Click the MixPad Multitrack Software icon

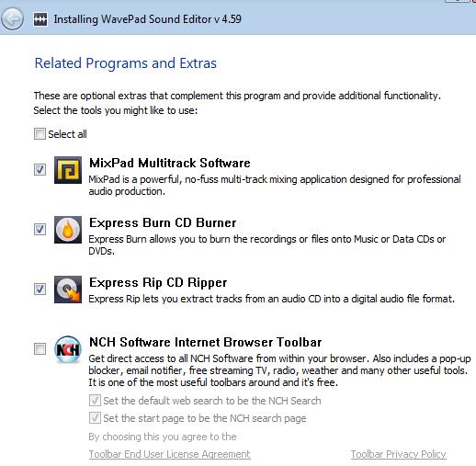[68, 170]
